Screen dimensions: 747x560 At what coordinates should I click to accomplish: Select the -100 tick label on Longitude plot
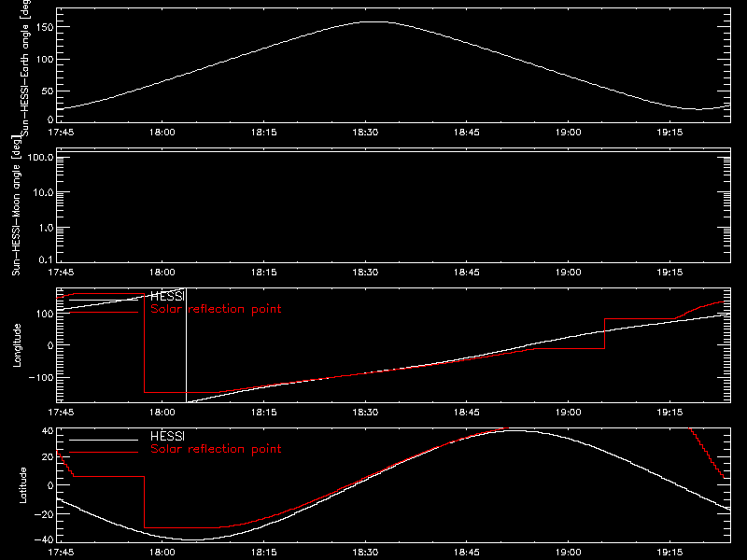(x=41, y=377)
